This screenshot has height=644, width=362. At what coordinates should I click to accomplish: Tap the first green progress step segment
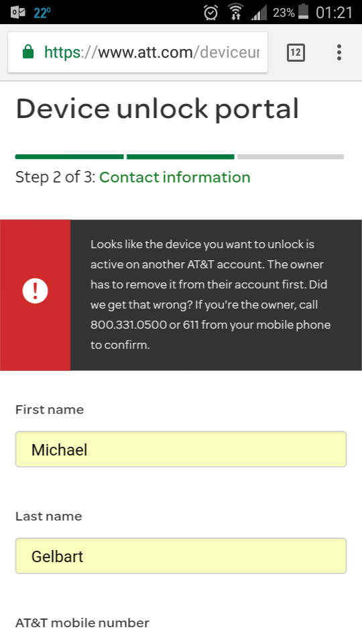[x=69, y=156]
